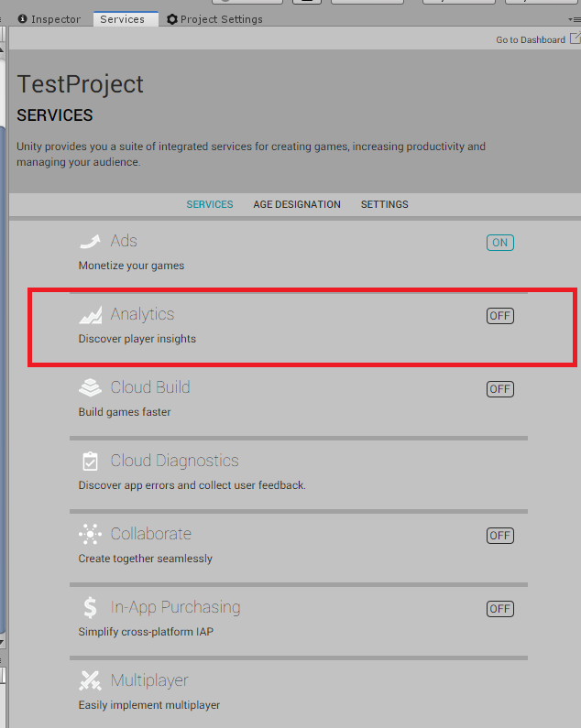The image size is (581, 728).
Task: Select the Services tab
Action: [x=126, y=19]
